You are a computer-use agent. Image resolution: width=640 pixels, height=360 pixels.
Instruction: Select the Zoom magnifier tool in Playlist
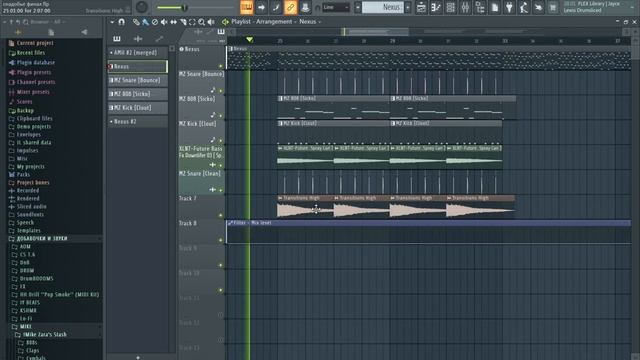coord(202,22)
